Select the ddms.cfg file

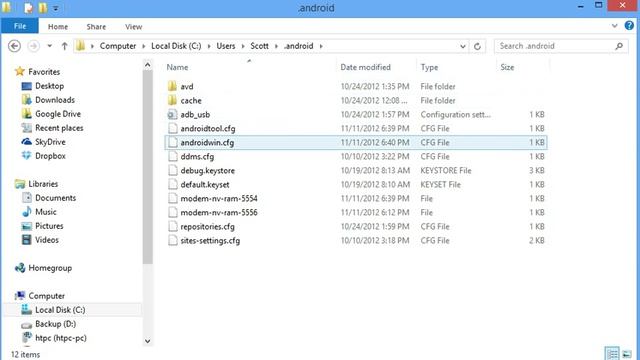coord(356,156)
